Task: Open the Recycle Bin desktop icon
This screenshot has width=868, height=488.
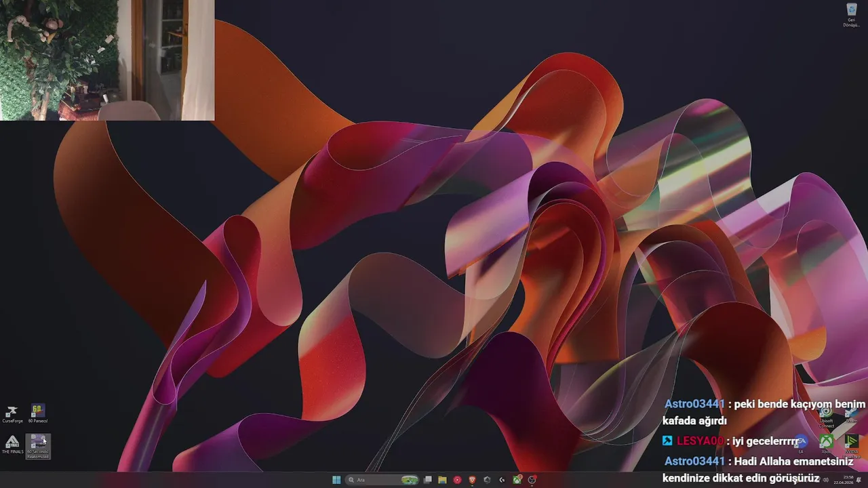Action: point(851,14)
